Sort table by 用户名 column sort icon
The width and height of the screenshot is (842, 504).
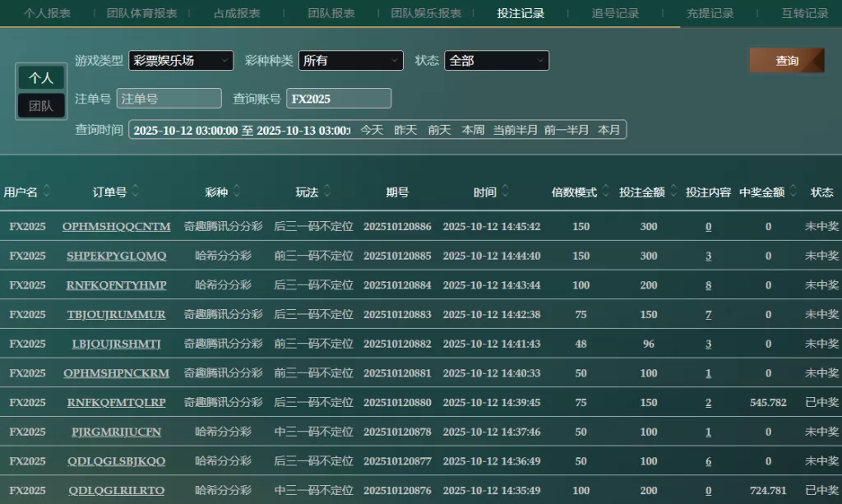pyautogui.click(x=47, y=192)
